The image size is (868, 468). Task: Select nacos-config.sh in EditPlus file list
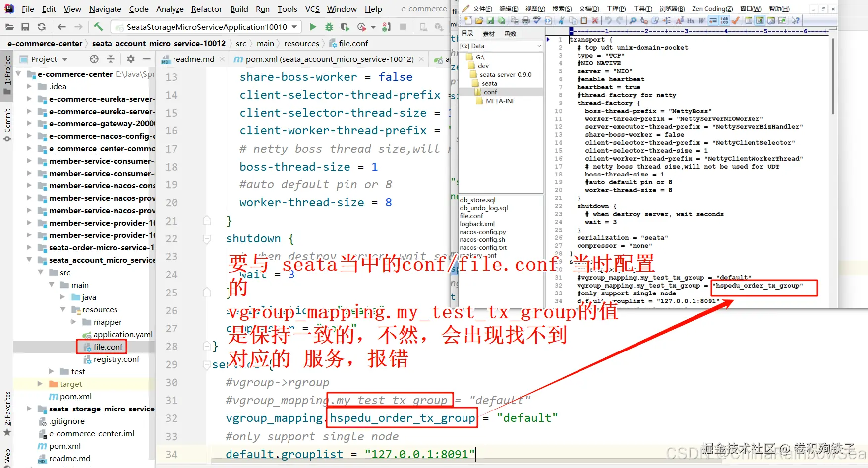click(x=482, y=240)
